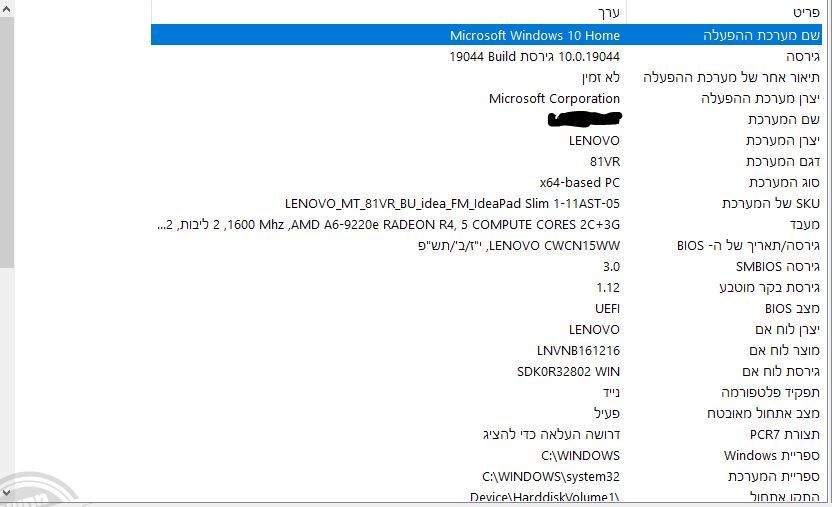Click the פריט column header
Image resolution: width=832 pixels, height=507 pixels.
click(x=806, y=12)
